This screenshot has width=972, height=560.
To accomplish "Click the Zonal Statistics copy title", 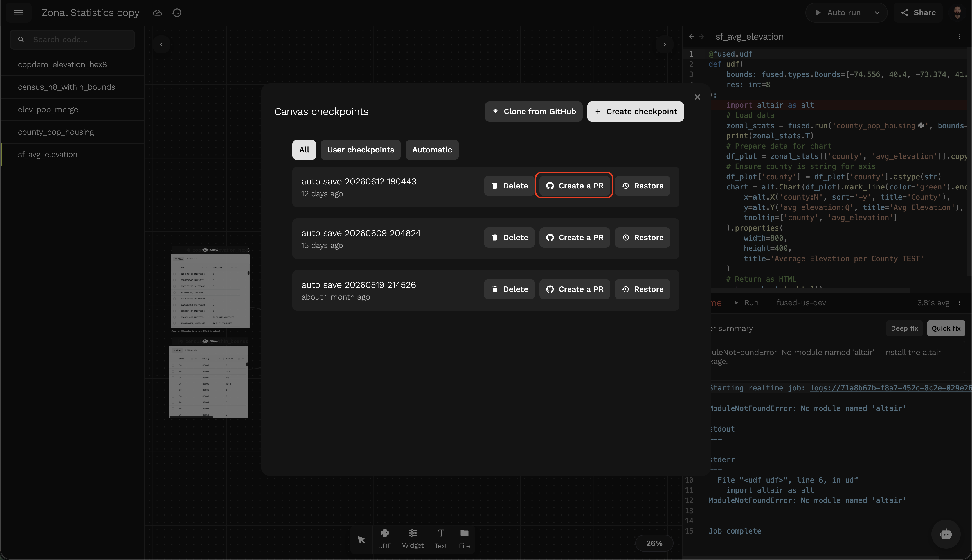I will coord(90,13).
